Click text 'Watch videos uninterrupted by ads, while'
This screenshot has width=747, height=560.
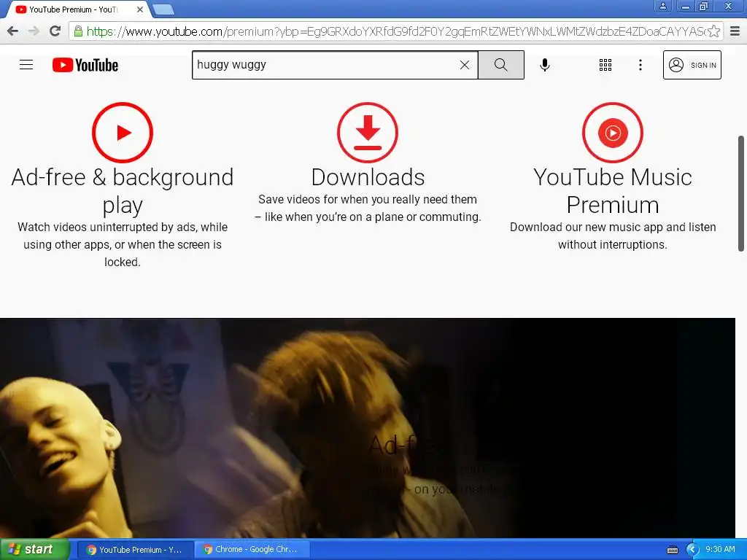click(x=123, y=227)
